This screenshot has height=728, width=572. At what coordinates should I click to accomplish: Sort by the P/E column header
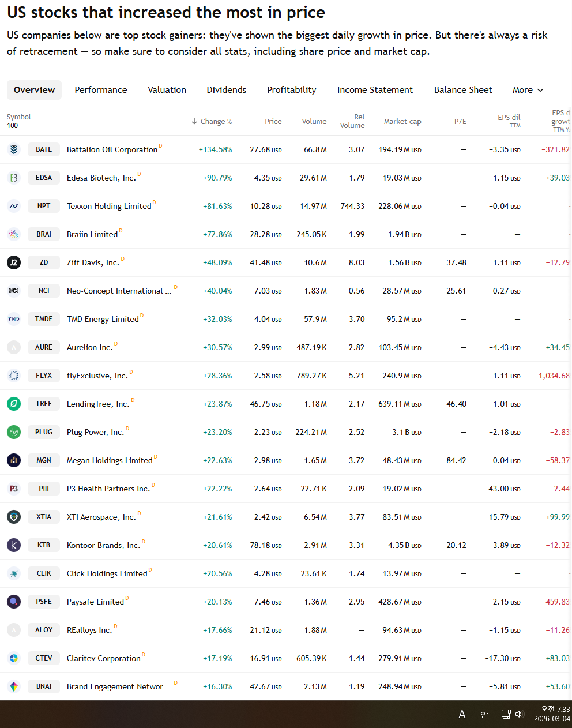pyautogui.click(x=460, y=122)
